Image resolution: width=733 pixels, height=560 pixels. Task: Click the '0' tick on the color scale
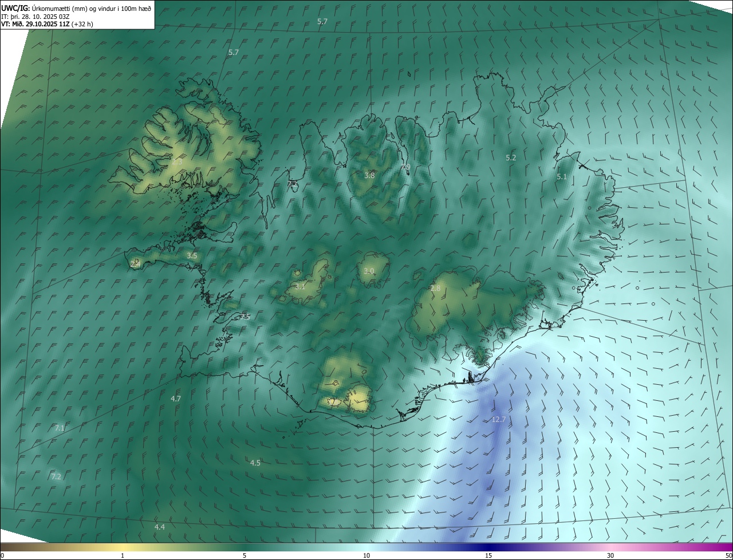click(x=2, y=555)
